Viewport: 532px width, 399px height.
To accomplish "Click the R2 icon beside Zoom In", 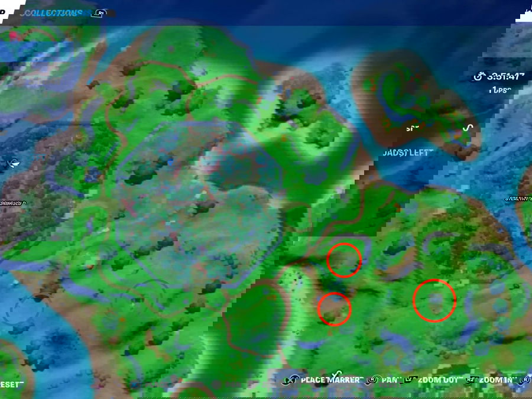I will coord(471,379).
